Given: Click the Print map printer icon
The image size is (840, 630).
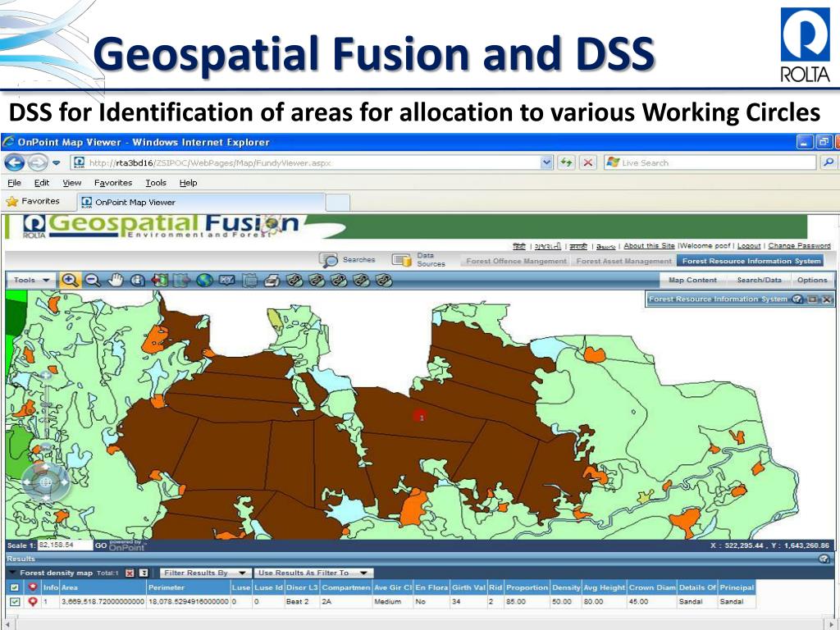Looking at the screenshot, I should pyautogui.click(x=272, y=281).
